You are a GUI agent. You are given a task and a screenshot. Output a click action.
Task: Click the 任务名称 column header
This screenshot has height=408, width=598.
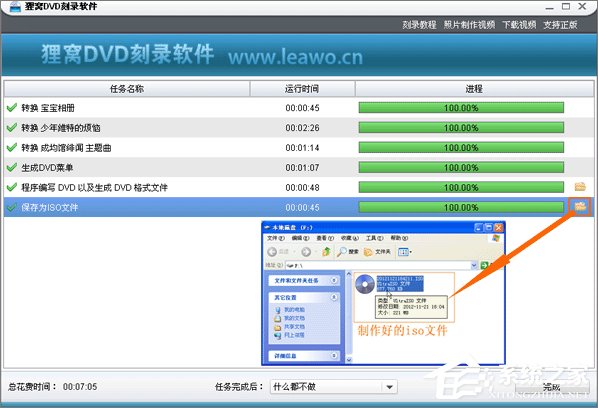(127, 89)
